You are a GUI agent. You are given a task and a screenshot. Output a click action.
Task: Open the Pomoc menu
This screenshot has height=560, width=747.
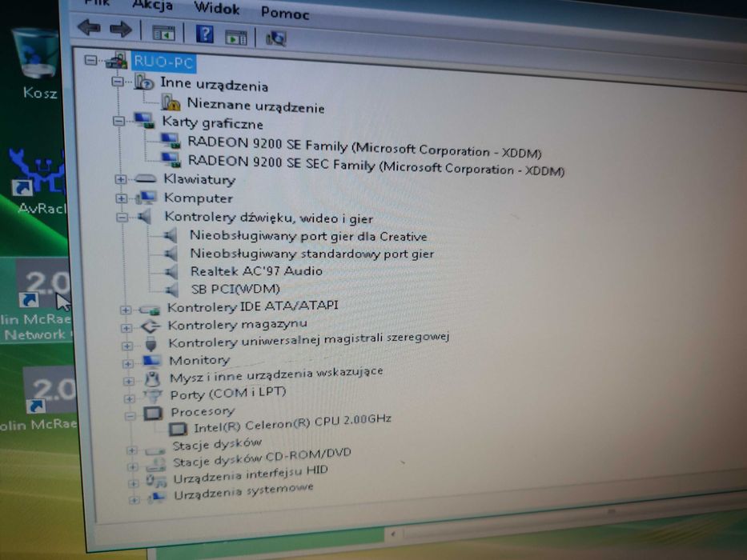coord(285,12)
